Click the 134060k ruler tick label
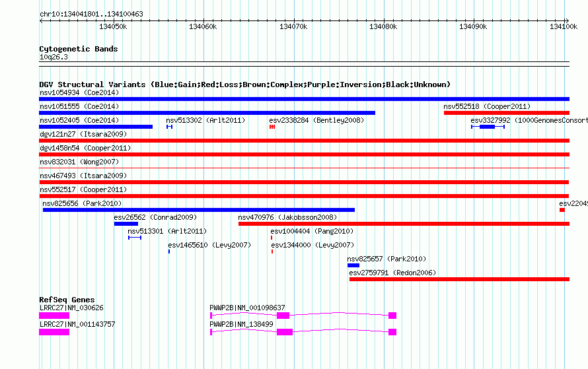This screenshot has width=588, height=369. [203, 26]
